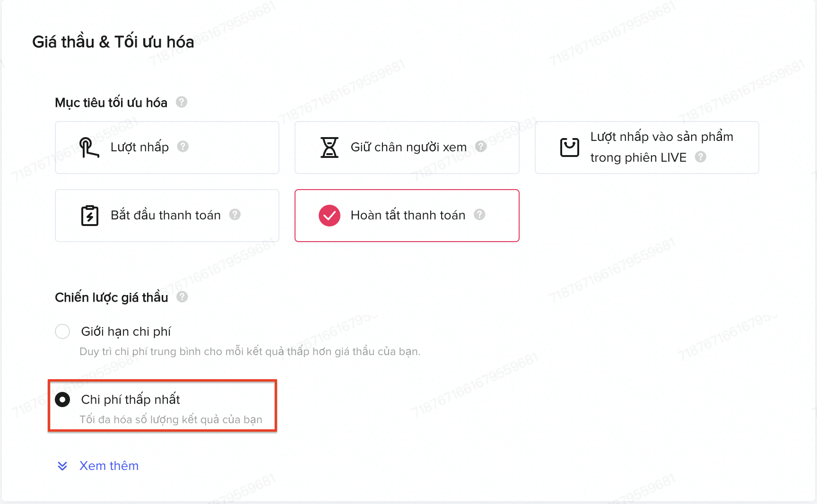Click the red checkmark on Hoàn tất thanh toán
Image resolution: width=817 pixels, height=504 pixels.
click(330, 216)
